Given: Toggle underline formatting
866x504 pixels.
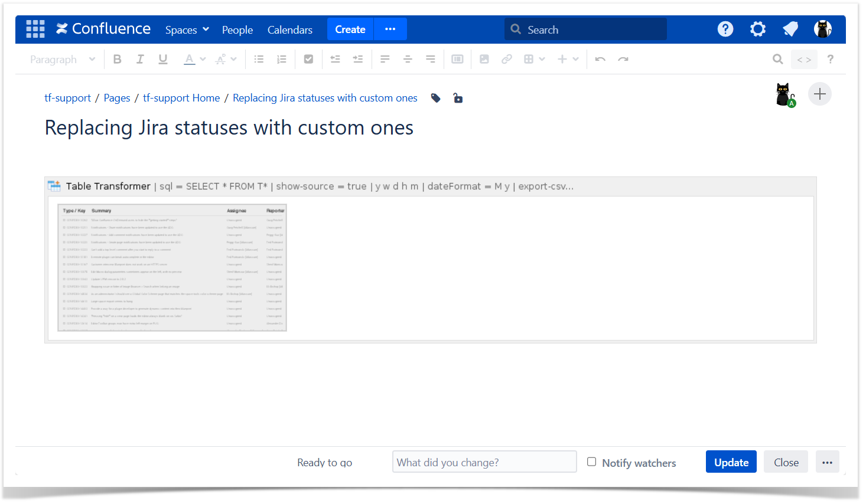Looking at the screenshot, I should 163,59.
